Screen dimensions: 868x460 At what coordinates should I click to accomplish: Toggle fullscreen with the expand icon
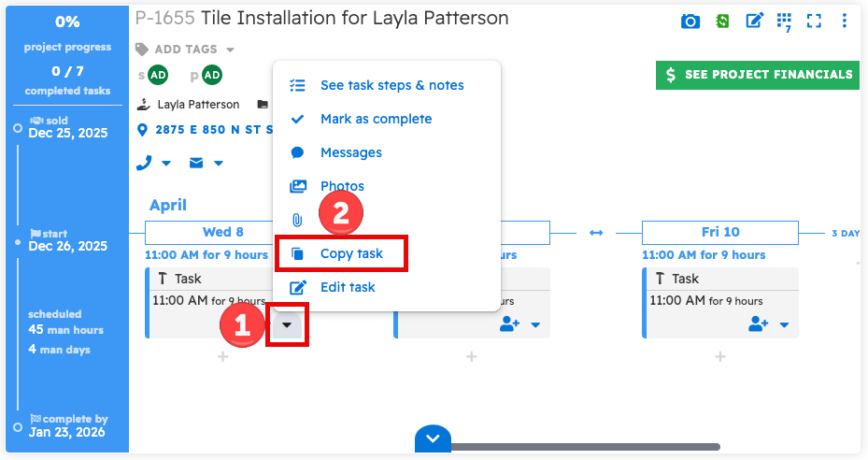pyautogui.click(x=814, y=21)
